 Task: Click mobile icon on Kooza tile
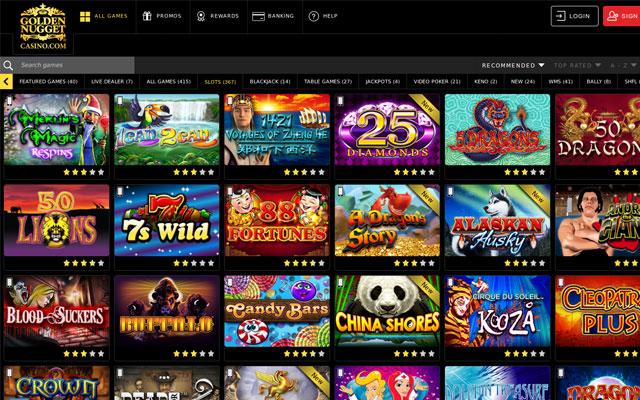pos(450,282)
